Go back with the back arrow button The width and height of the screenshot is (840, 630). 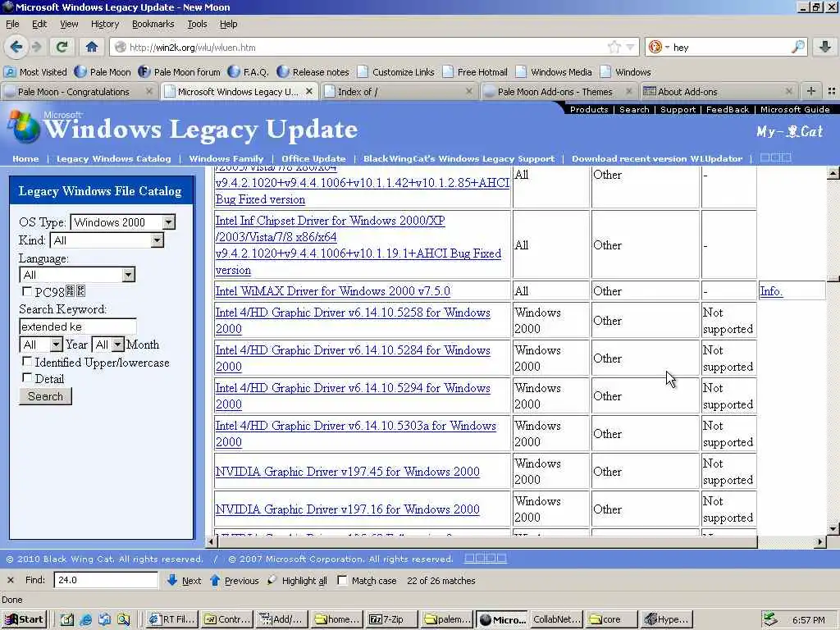(16, 47)
